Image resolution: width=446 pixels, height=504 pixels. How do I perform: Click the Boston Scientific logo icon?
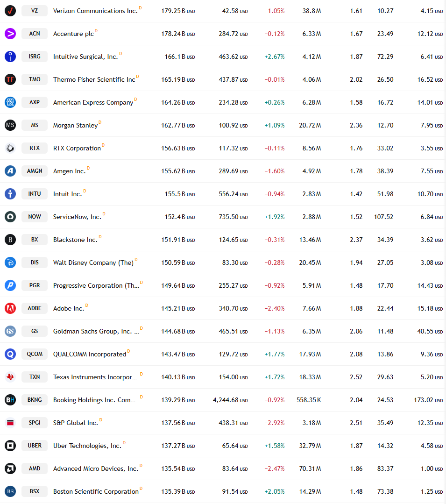point(10,491)
